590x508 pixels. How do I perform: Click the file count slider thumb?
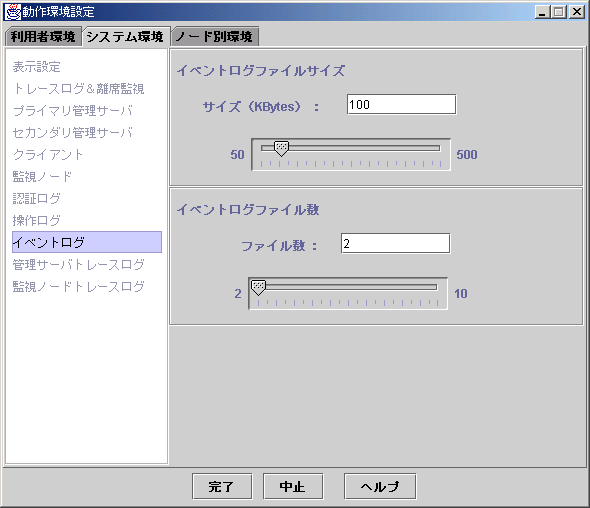coord(258,288)
